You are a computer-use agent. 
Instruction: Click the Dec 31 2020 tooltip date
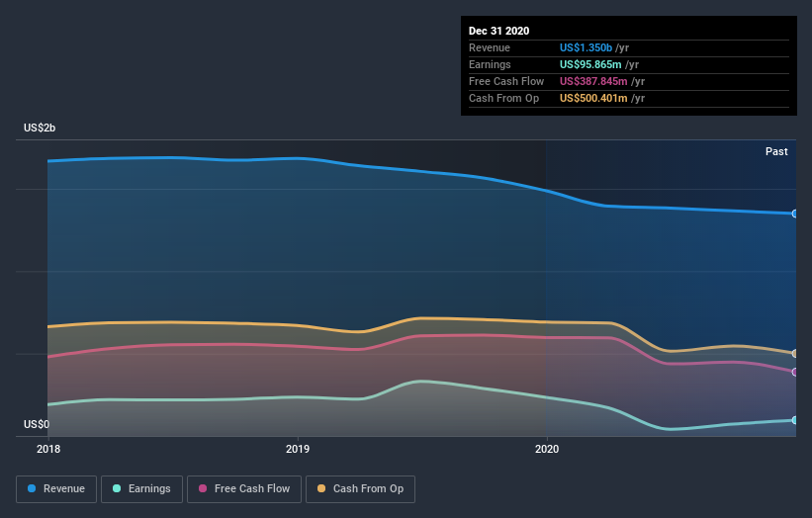[498, 31]
